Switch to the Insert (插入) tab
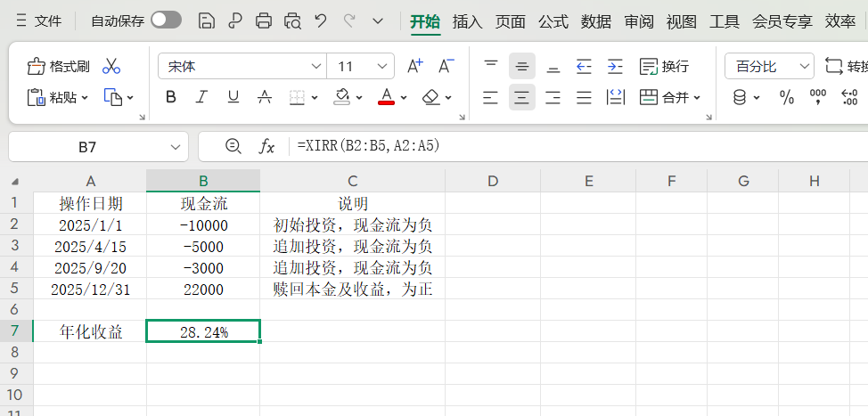868x416 pixels. pos(468,21)
